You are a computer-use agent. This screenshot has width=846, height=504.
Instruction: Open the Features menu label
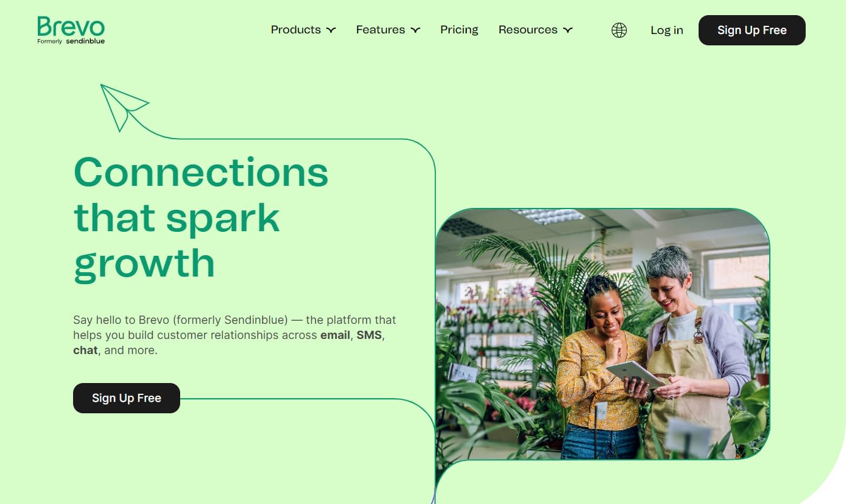(380, 30)
